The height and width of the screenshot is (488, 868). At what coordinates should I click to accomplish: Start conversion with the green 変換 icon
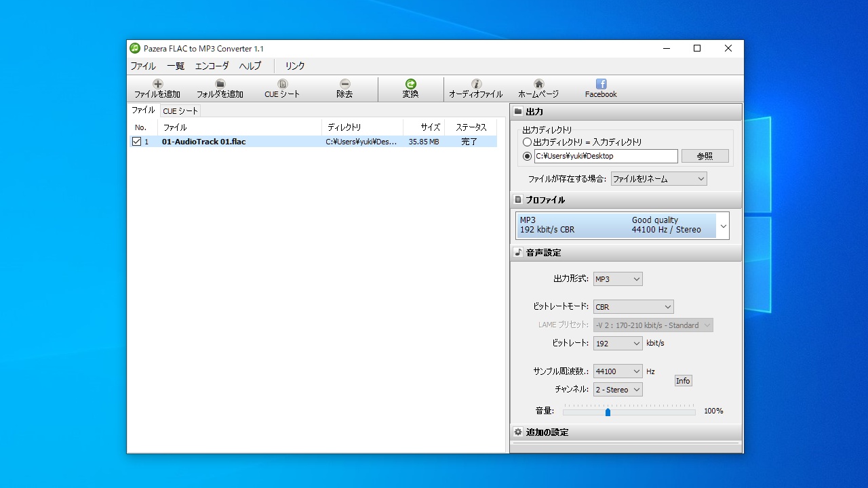(410, 84)
